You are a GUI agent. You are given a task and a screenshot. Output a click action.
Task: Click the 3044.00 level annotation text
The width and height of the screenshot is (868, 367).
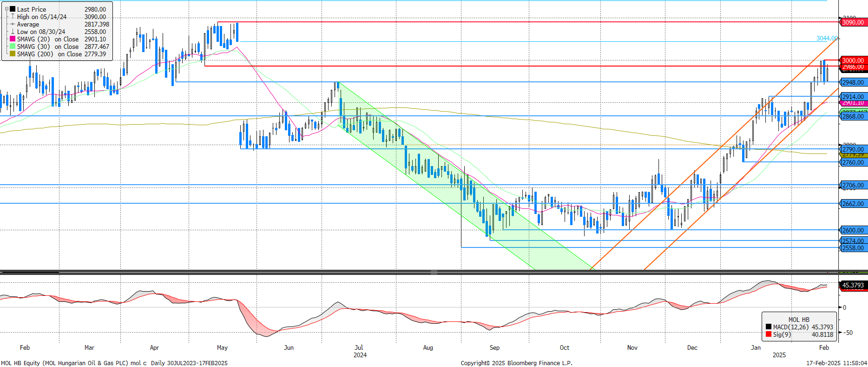[x=827, y=38]
